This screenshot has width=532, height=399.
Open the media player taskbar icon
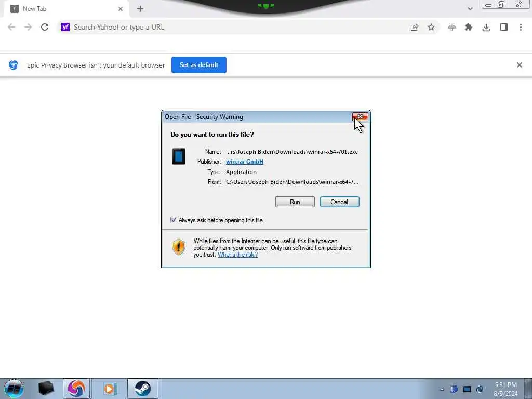click(109, 389)
